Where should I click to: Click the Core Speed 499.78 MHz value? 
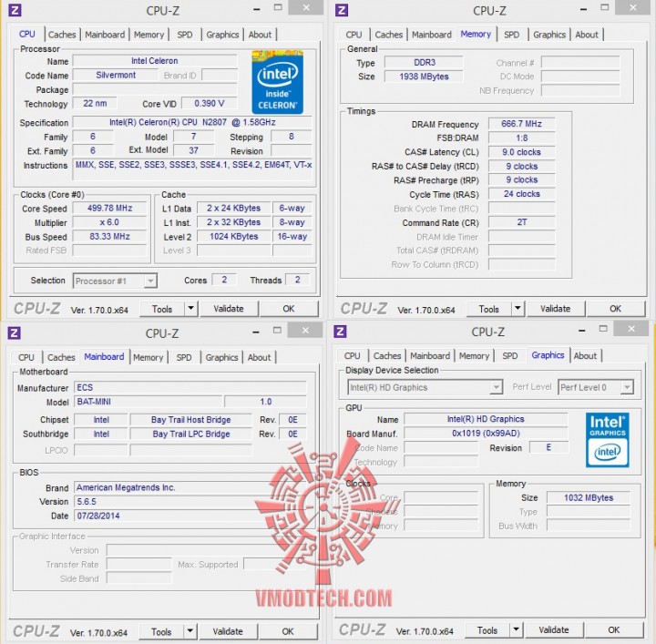[x=109, y=209]
